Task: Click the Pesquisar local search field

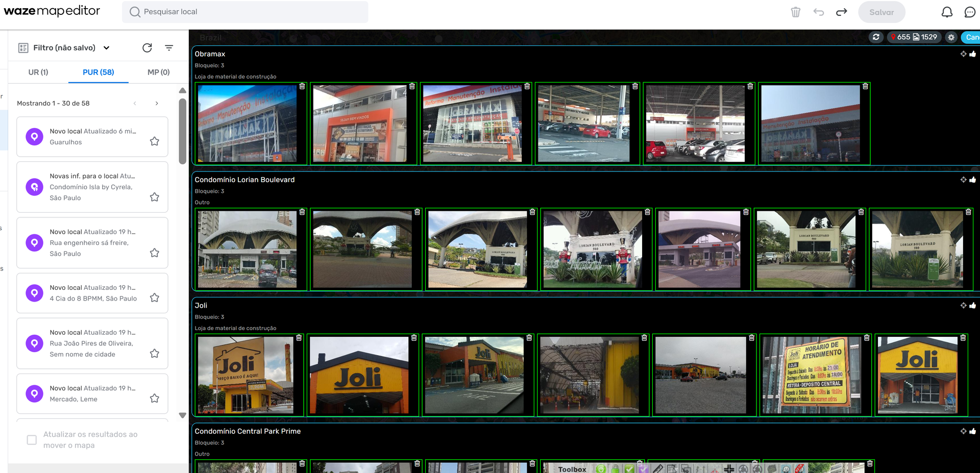Action: point(245,12)
